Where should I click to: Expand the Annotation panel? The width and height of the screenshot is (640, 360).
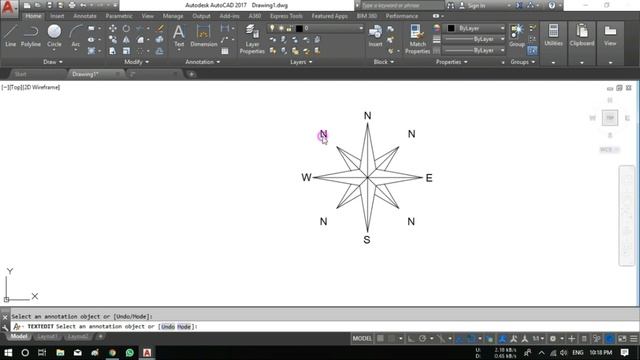203,62
